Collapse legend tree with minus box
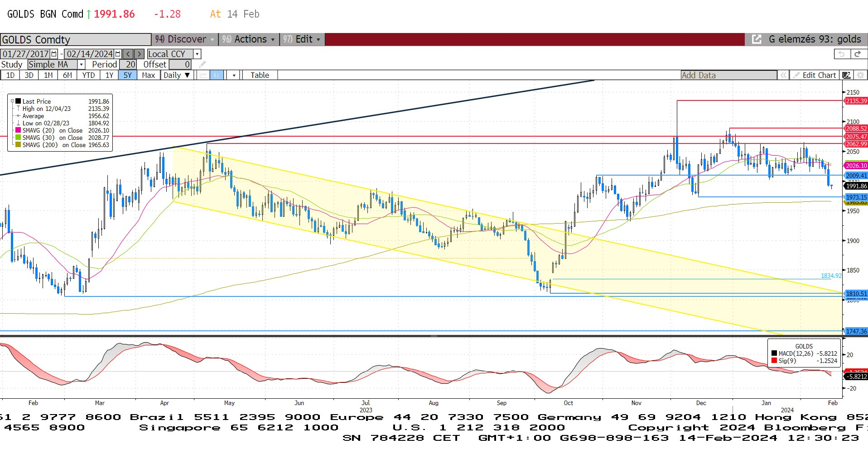The height and width of the screenshot is (463, 868). tap(13, 101)
